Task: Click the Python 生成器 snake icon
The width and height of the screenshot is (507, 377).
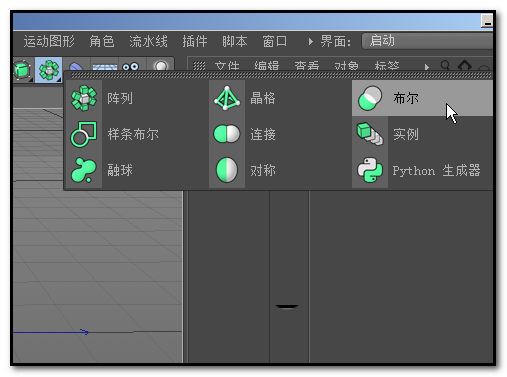Action: click(370, 170)
